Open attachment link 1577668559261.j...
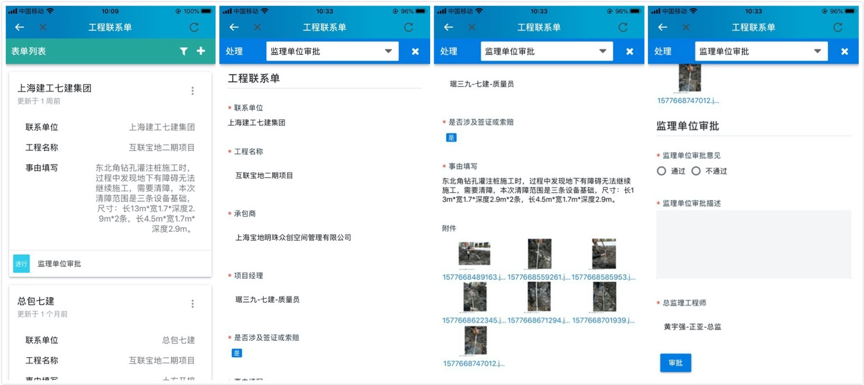Screen dimensions: 864x385 [539, 277]
